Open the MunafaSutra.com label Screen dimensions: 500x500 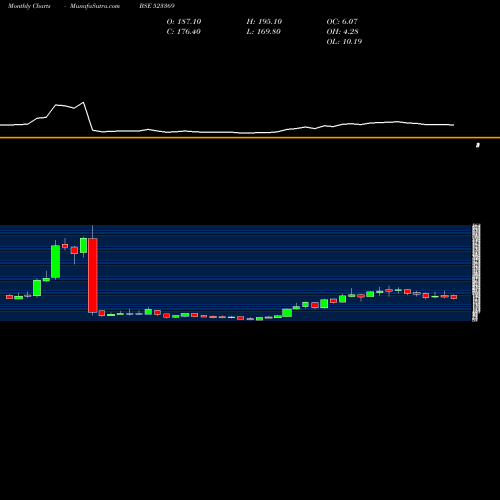click(95, 6)
